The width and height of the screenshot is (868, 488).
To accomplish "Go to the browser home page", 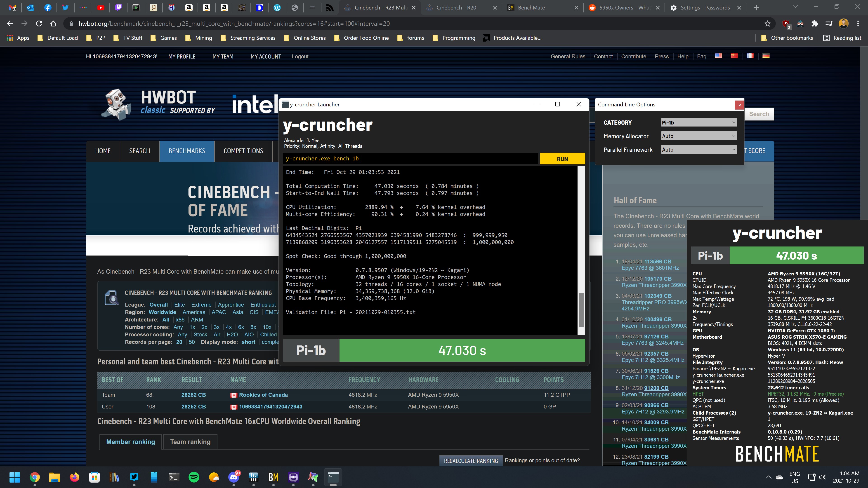I will 53,23.
